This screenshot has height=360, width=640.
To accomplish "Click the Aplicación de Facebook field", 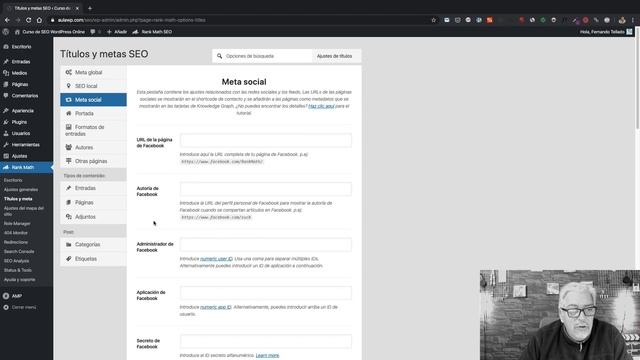I will 266,293.
